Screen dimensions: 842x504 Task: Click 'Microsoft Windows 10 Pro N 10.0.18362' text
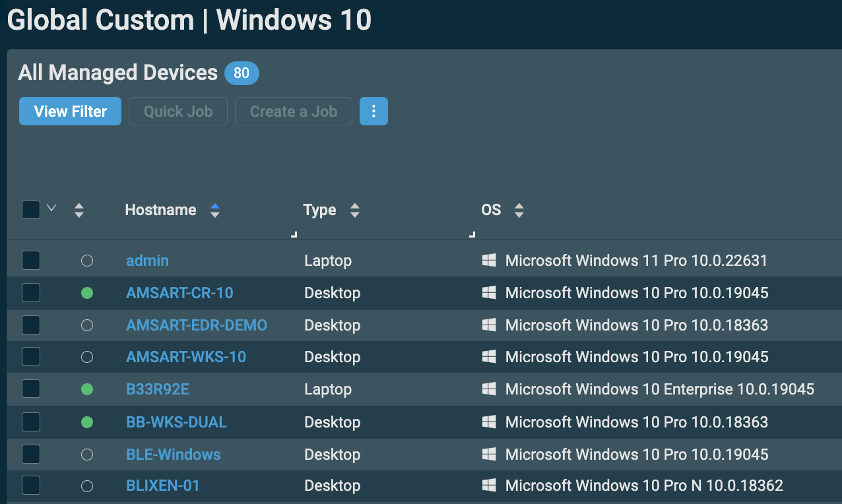pos(644,486)
